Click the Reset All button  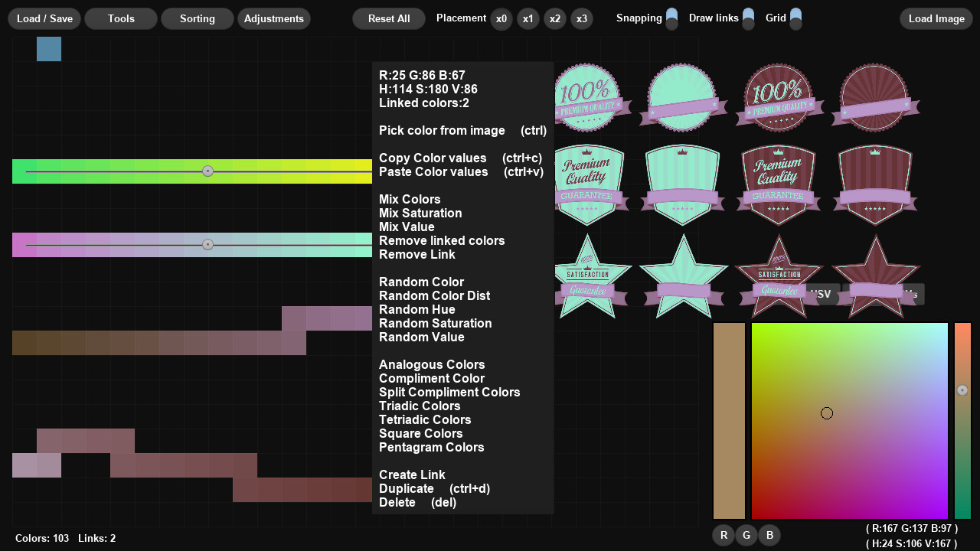pyautogui.click(x=389, y=18)
